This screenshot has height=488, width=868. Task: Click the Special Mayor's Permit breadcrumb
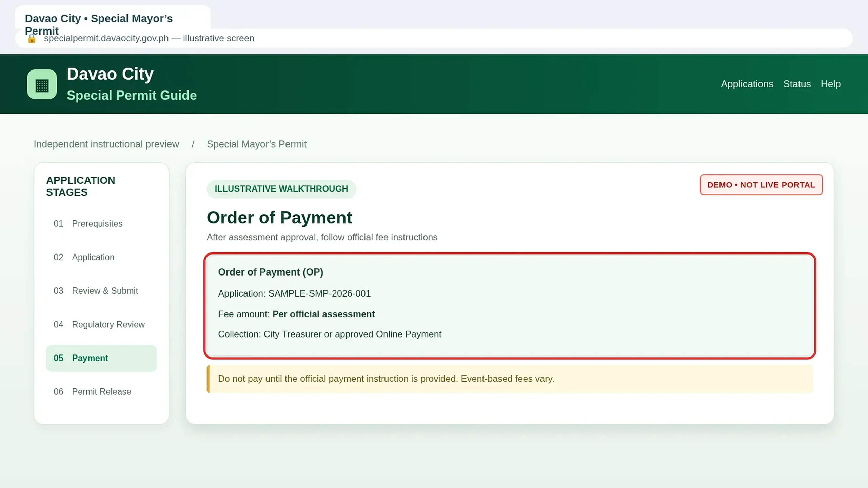click(x=257, y=144)
